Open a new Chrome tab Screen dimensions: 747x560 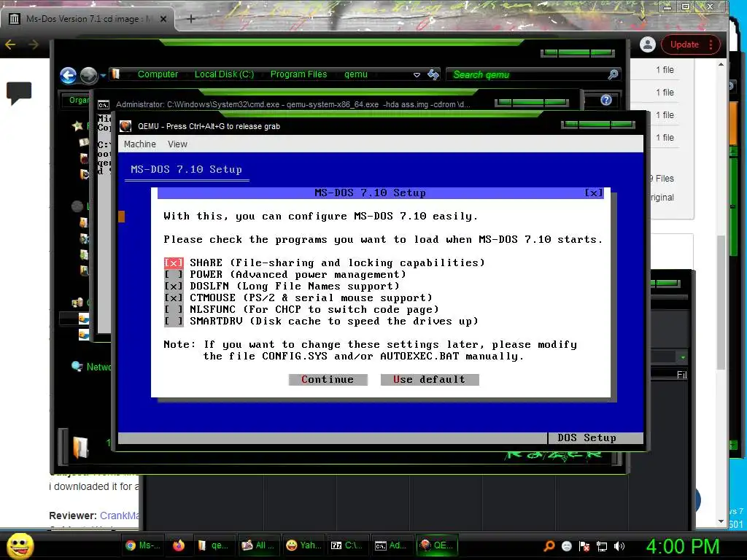190,19
